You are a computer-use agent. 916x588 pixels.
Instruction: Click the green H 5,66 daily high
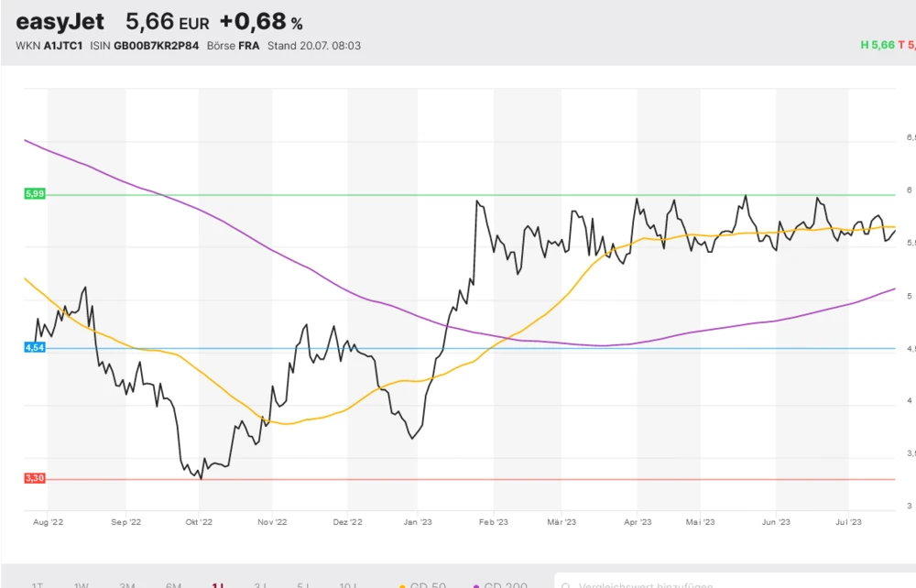click(877, 45)
